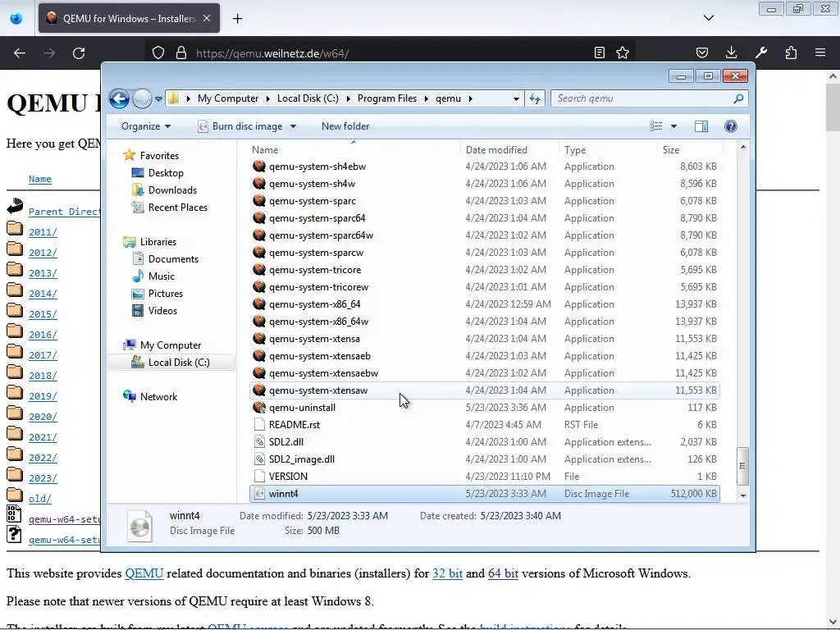The width and height of the screenshot is (840, 630).
Task: Select qemu-system-xtensaw file name
Action: 318,390
